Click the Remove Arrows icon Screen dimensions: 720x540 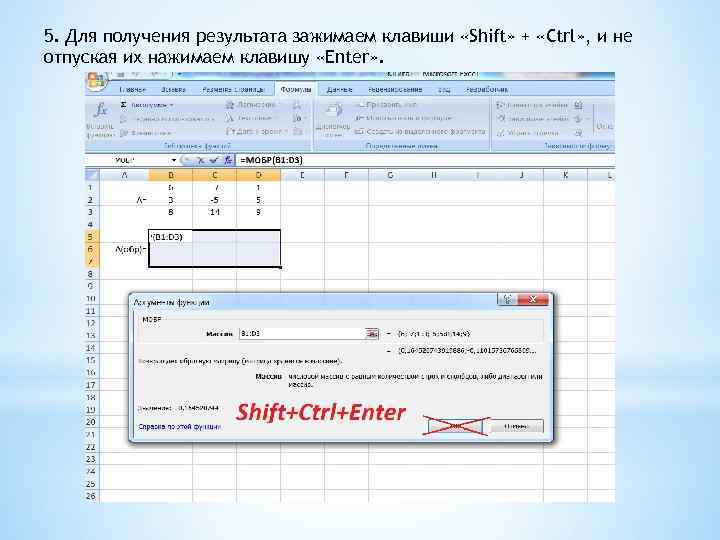point(501,132)
